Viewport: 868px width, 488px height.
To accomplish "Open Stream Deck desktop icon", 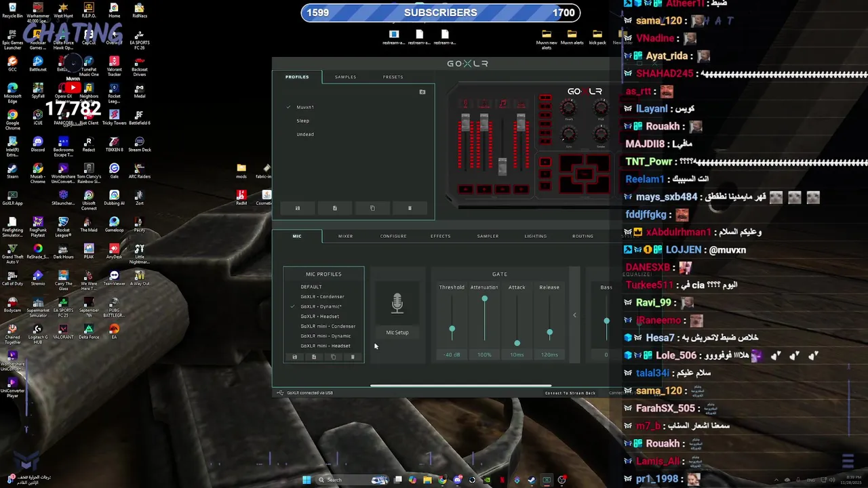I will coord(140,144).
